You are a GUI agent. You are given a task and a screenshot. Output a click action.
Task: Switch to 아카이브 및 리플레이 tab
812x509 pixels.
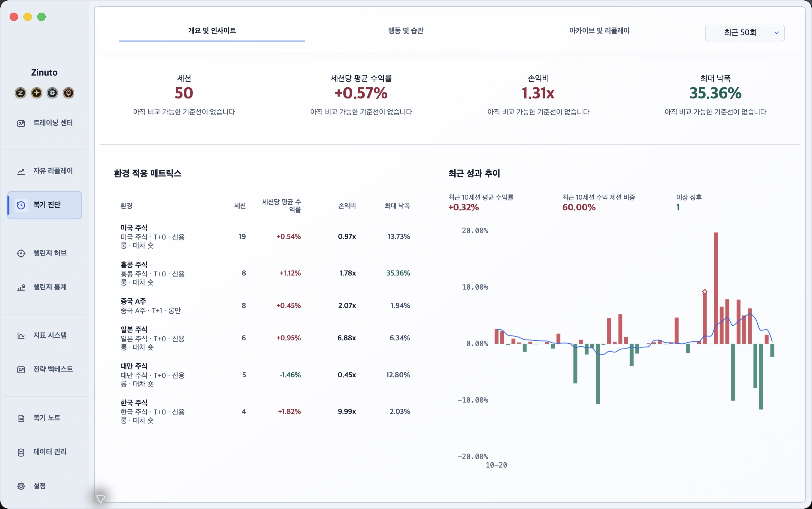click(599, 31)
